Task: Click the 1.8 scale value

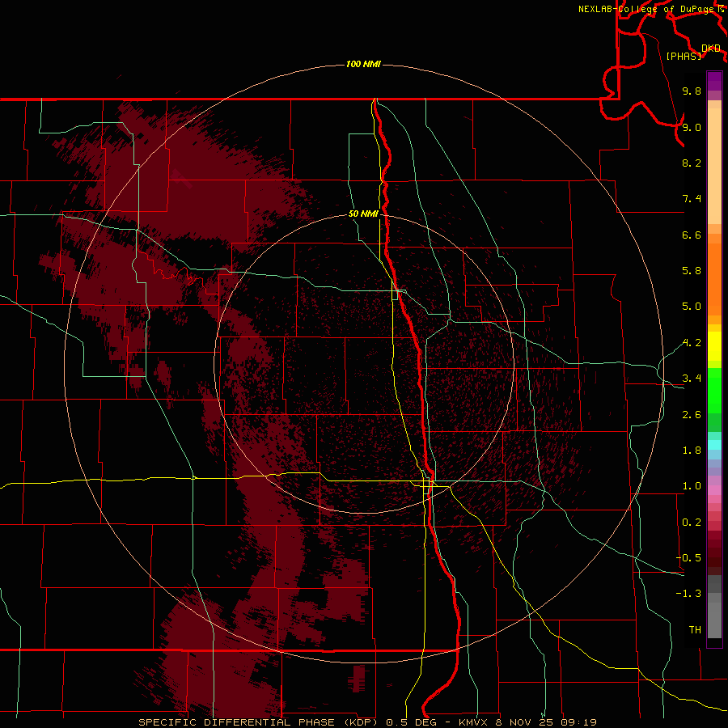Action: pyautogui.click(x=692, y=451)
